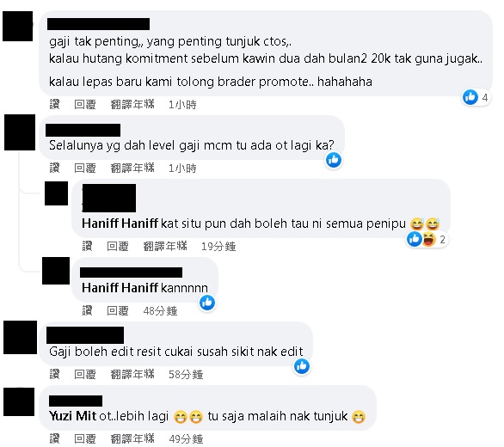
Task: Translate the 'Selalunya yg dah level gaji' comment
Action: pyautogui.click(x=132, y=168)
